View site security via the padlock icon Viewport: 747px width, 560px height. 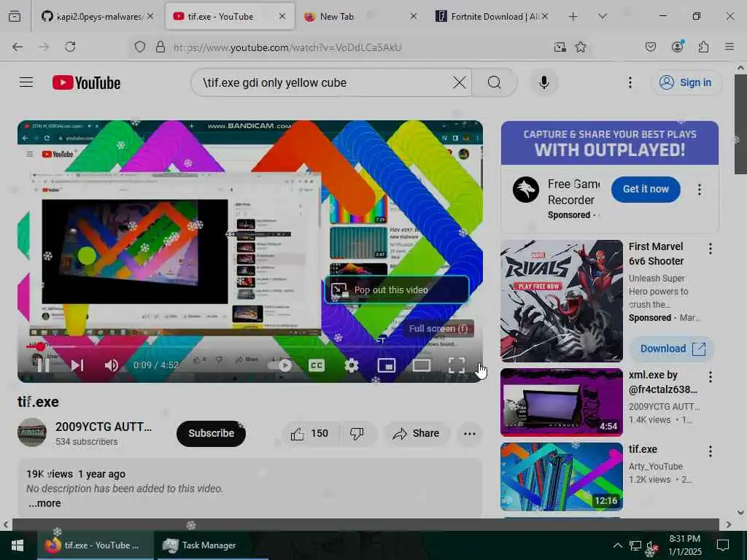(160, 47)
